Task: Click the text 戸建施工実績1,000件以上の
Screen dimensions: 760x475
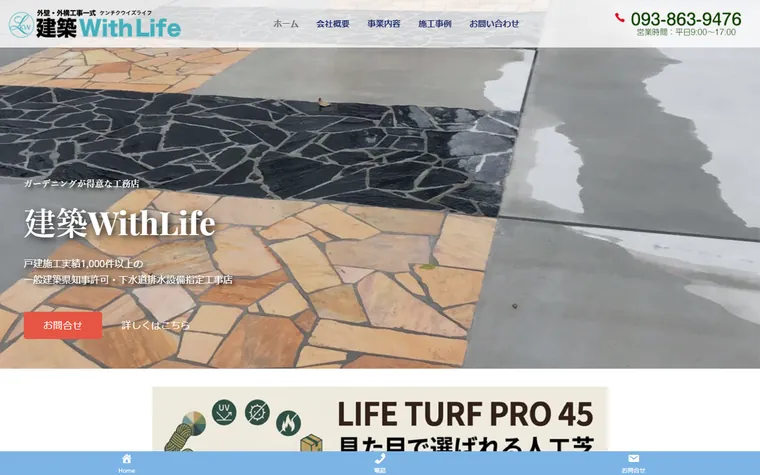Action: click(83, 264)
